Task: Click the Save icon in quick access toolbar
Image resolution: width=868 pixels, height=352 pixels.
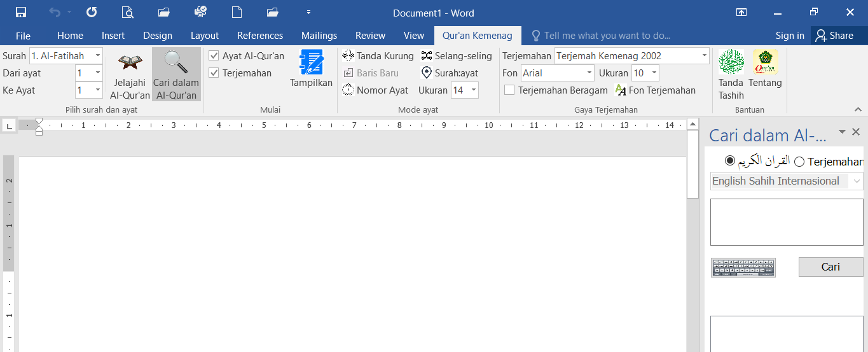Action: (20, 12)
